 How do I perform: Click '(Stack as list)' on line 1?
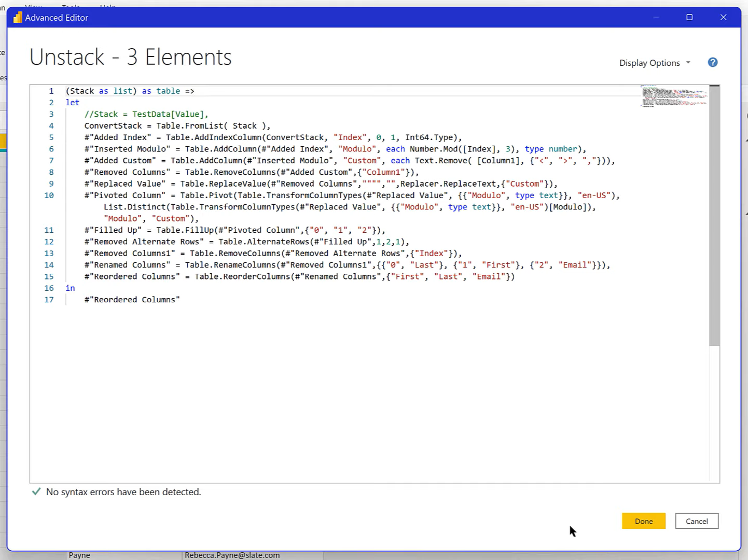[x=101, y=91]
